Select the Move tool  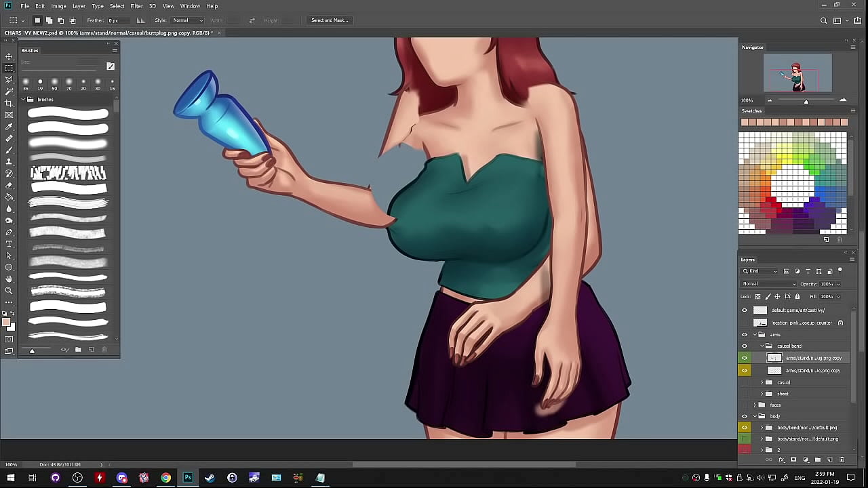(9, 56)
